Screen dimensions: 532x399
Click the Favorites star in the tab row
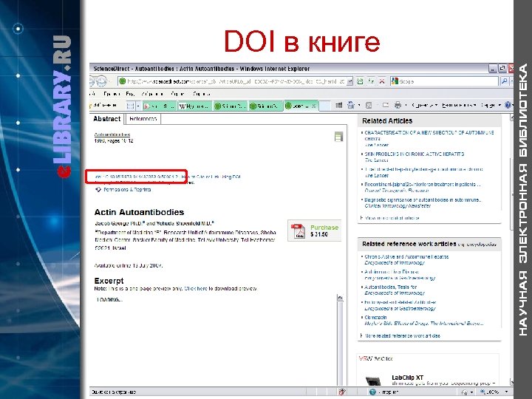[91, 106]
